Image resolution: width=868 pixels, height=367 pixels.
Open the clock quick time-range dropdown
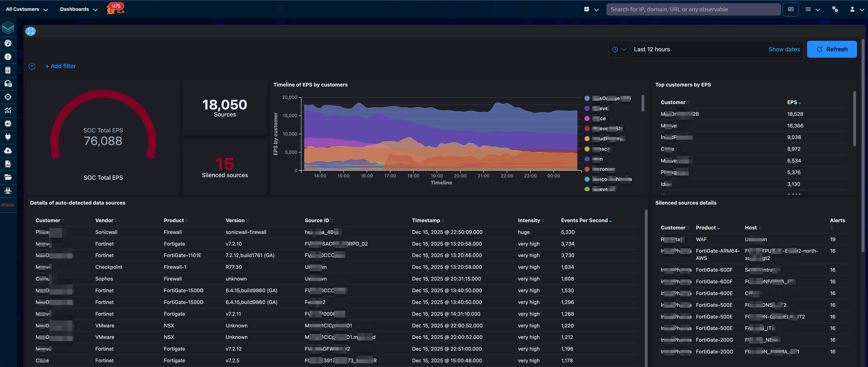click(619, 49)
